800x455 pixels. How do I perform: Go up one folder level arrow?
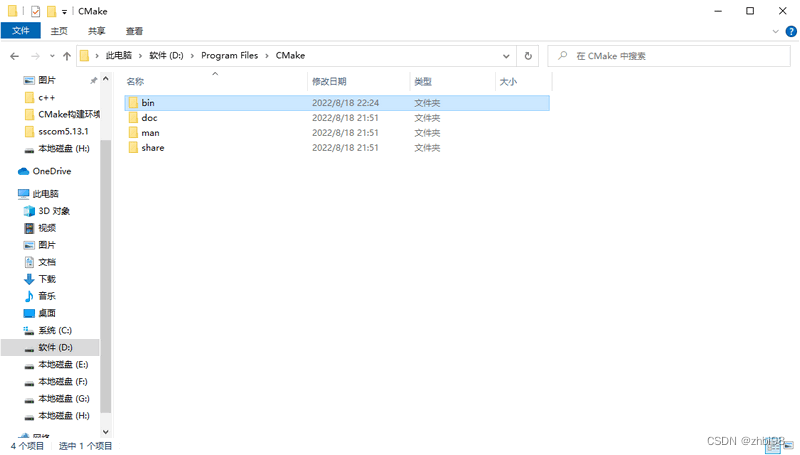(67, 56)
